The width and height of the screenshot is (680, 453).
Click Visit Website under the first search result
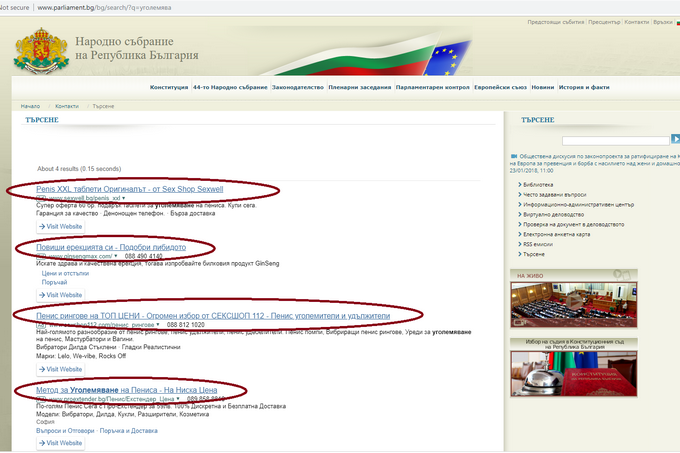(x=61, y=227)
